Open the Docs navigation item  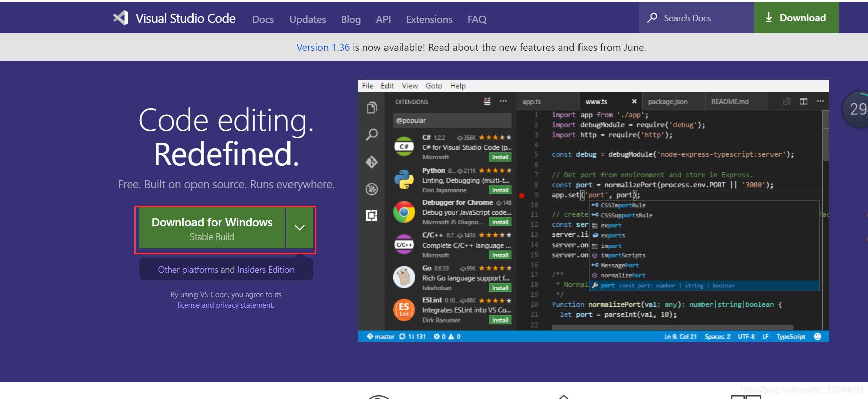[x=263, y=19]
